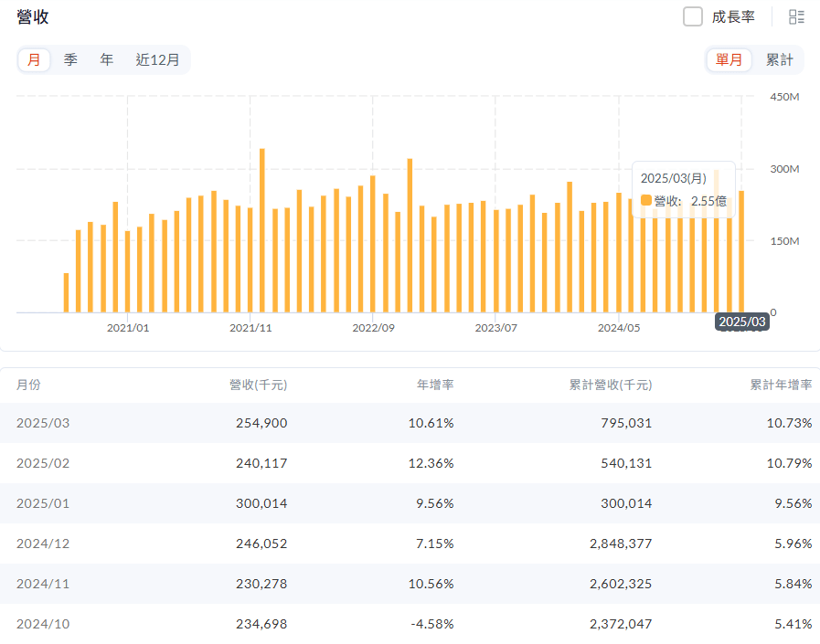Click cumulative revenue 795,031
820x644 pixels.
(x=626, y=423)
